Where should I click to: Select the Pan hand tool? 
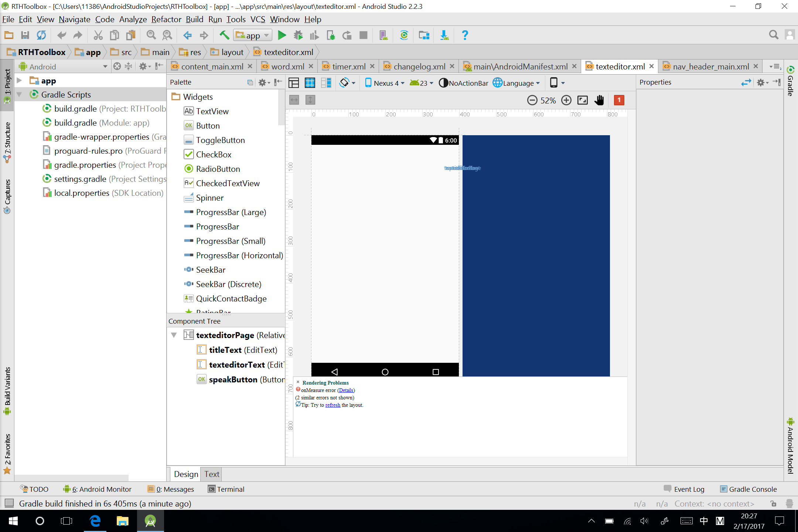pyautogui.click(x=599, y=100)
